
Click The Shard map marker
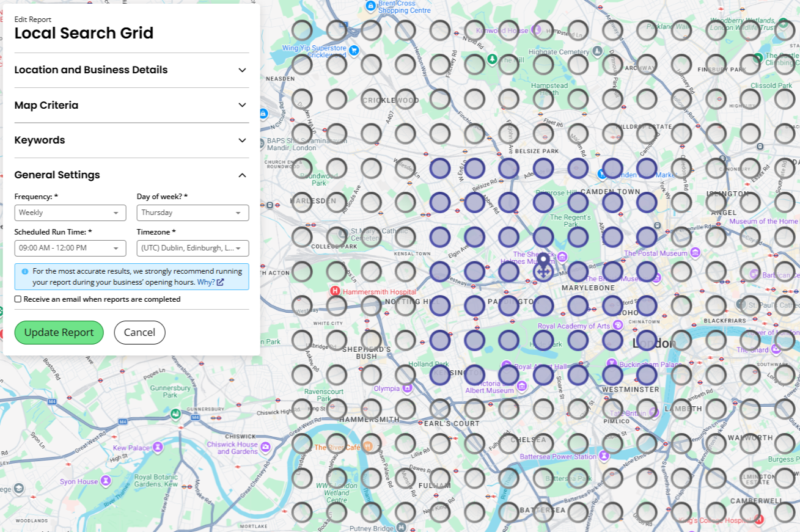pos(776,349)
